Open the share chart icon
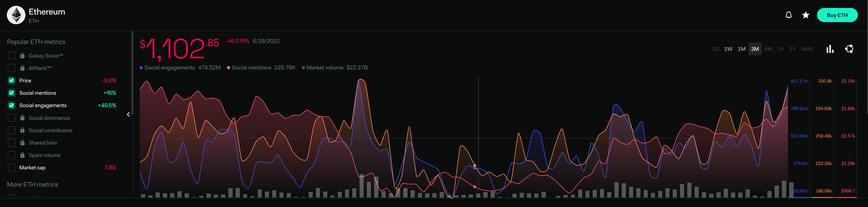This screenshot has height=207, width=868. [x=849, y=49]
